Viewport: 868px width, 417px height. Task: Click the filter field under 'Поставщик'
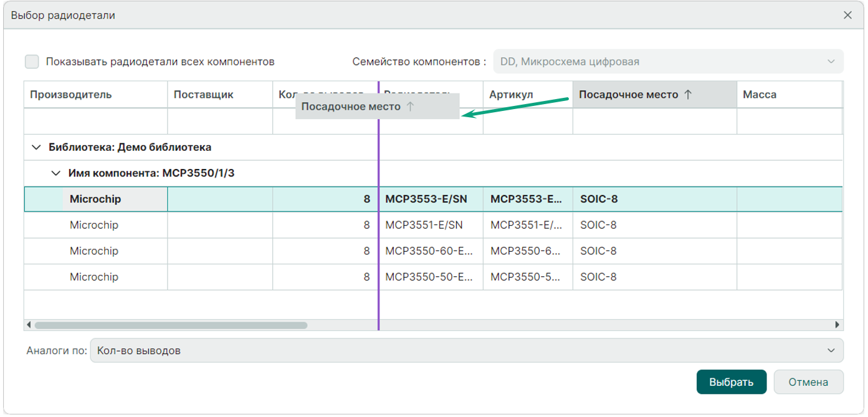(x=219, y=122)
